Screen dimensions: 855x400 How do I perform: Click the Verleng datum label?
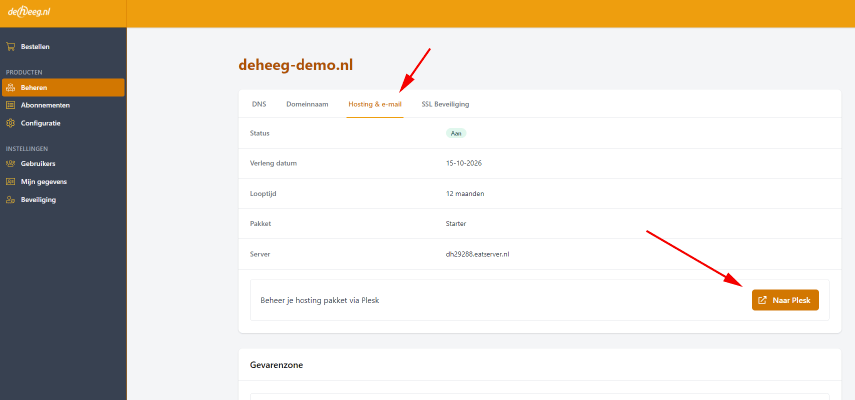[x=273, y=163]
